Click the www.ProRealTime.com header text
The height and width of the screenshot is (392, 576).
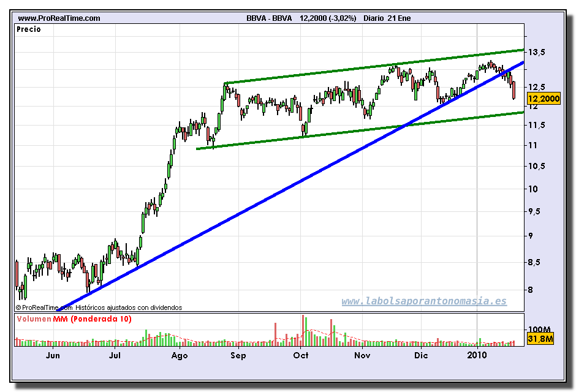[59, 18]
